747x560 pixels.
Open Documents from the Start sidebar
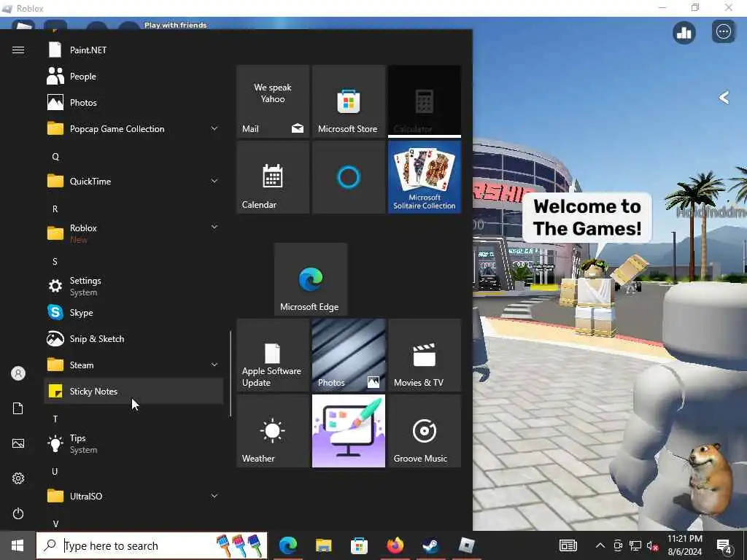tap(18, 408)
